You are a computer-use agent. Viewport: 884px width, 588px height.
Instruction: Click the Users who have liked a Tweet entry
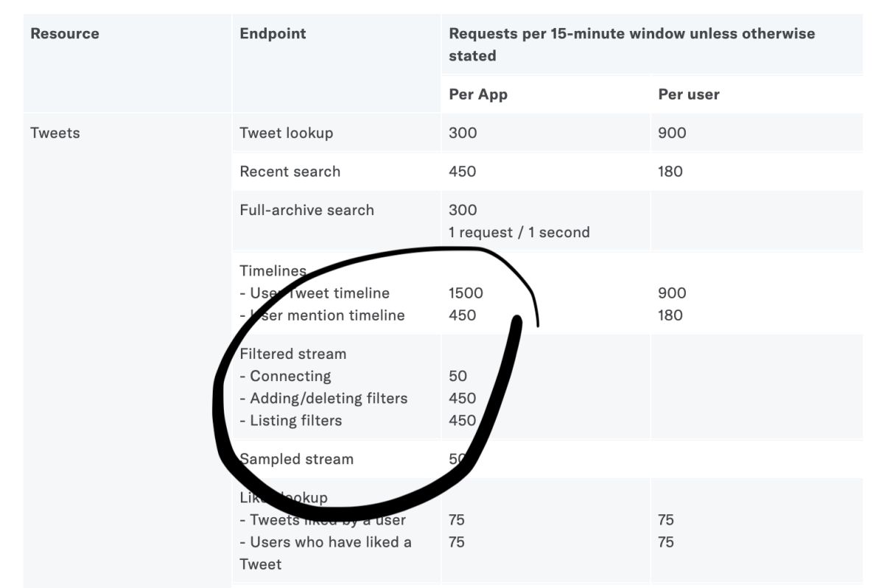pos(326,553)
